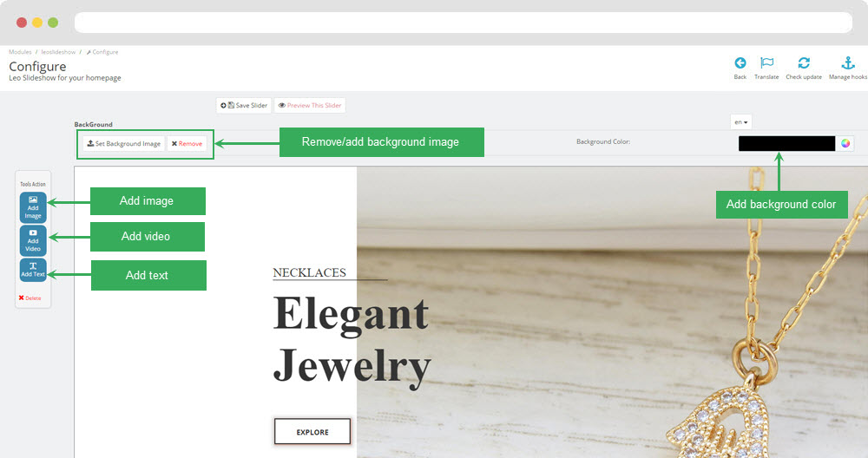Click the red Delete tool action
Image resolution: width=868 pixels, height=458 pixels.
30,298
